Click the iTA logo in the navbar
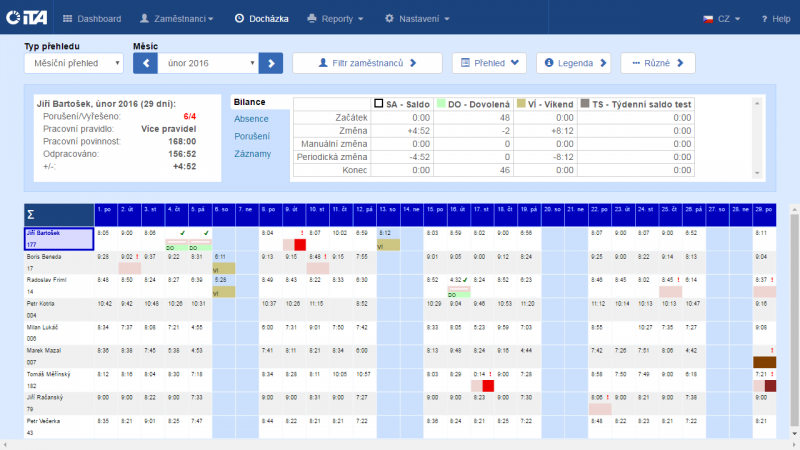The width and height of the screenshot is (800, 450). pos(30,18)
